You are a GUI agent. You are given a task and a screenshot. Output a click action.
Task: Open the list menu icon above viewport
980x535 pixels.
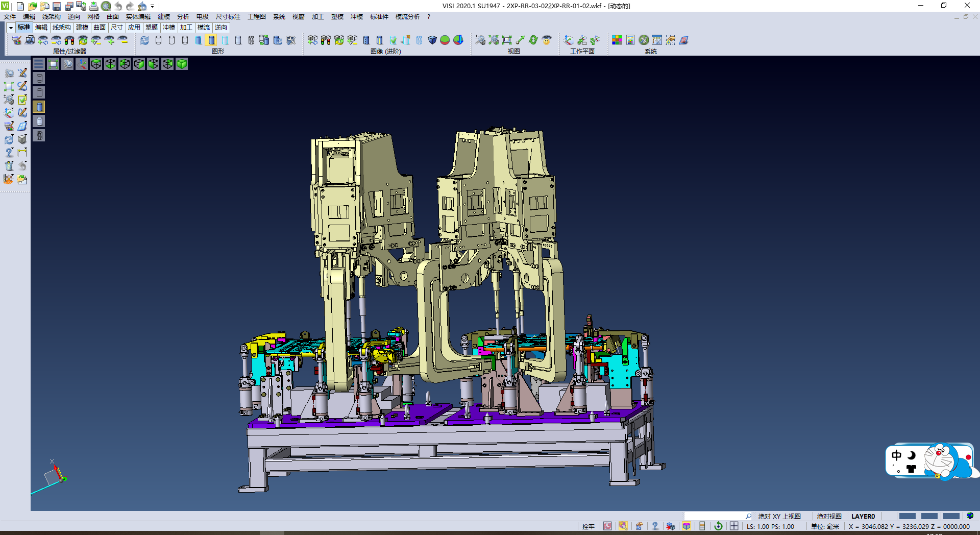click(x=39, y=64)
